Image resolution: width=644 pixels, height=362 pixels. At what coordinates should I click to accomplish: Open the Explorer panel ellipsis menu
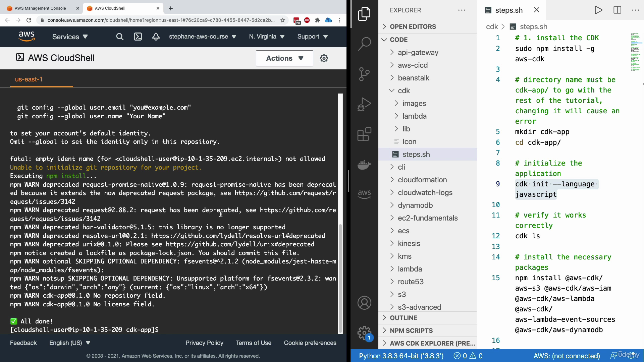(x=462, y=10)
